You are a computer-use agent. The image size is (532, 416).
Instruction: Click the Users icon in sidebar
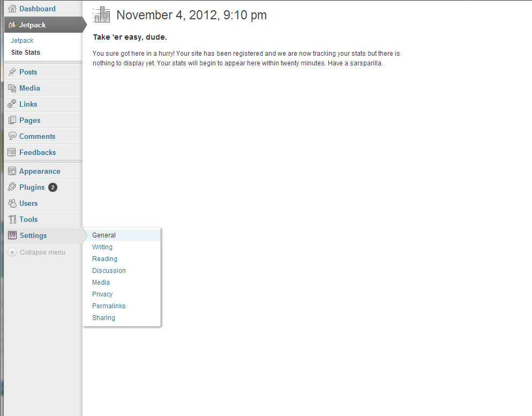12,203
